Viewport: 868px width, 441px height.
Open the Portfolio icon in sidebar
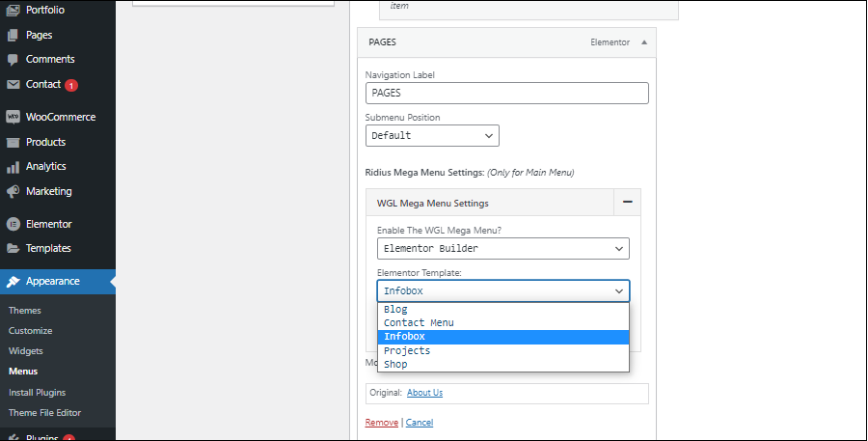pyautogui.click(x=13, y=10)
